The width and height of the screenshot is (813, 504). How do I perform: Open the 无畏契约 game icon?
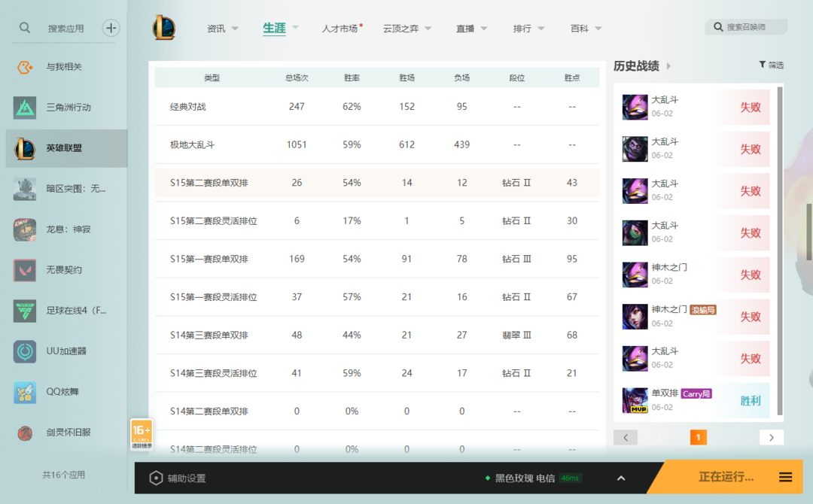click(25, 270)
